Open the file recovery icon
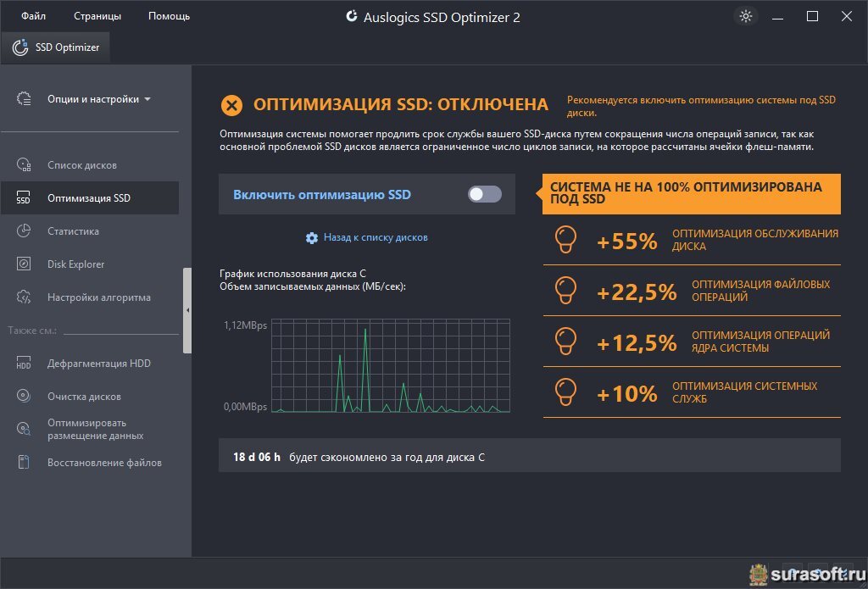 tap(24, 462)
